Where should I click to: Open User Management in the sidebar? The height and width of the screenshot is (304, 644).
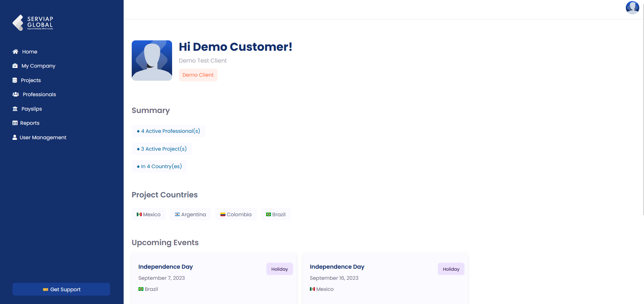point(43,138)
